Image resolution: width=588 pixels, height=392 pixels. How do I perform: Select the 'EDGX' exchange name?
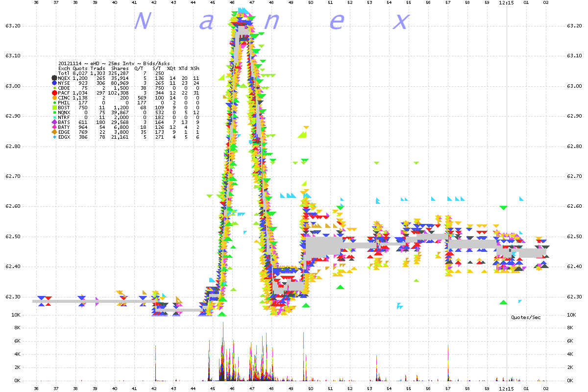(x=64, y=137)
